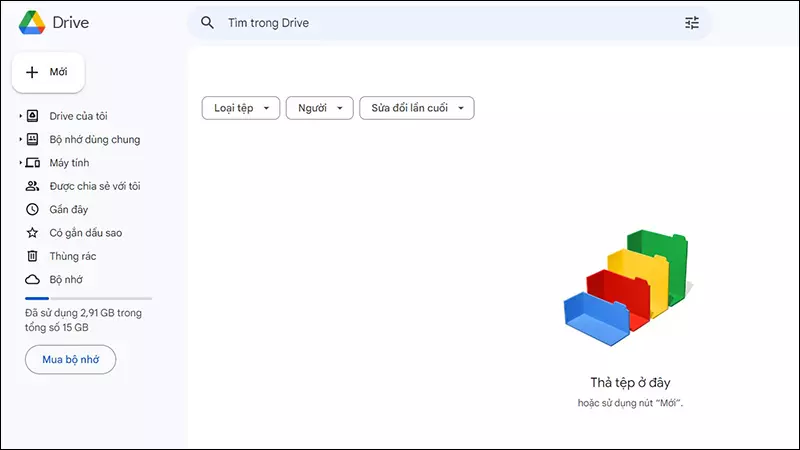
Task: Expand the Bộ nhớ dùng chung arrow
Action: click(x=20, y=140)
